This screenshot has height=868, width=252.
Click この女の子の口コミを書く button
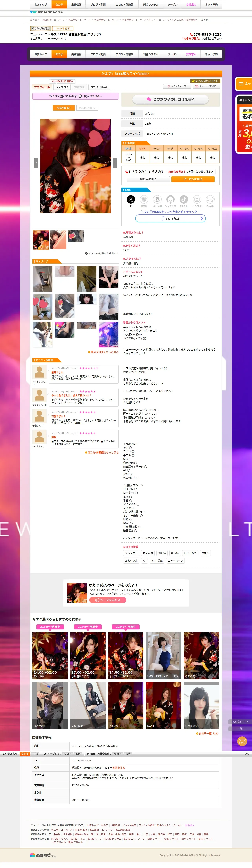(x=171, y=99)
